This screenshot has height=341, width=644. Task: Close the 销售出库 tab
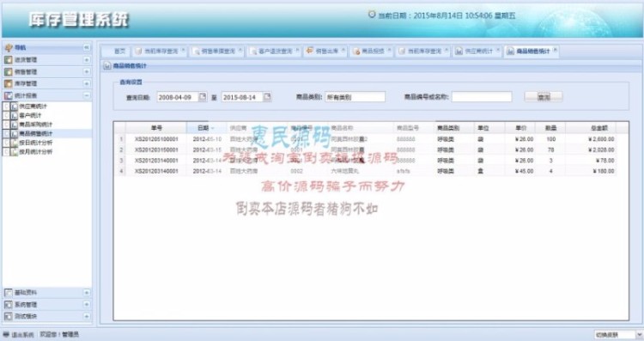click(x=343, y=50)
